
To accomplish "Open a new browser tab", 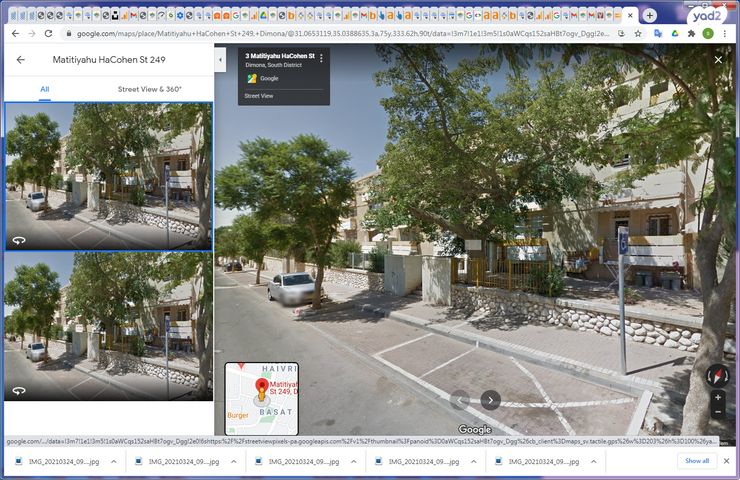I will tap(650, 15).
